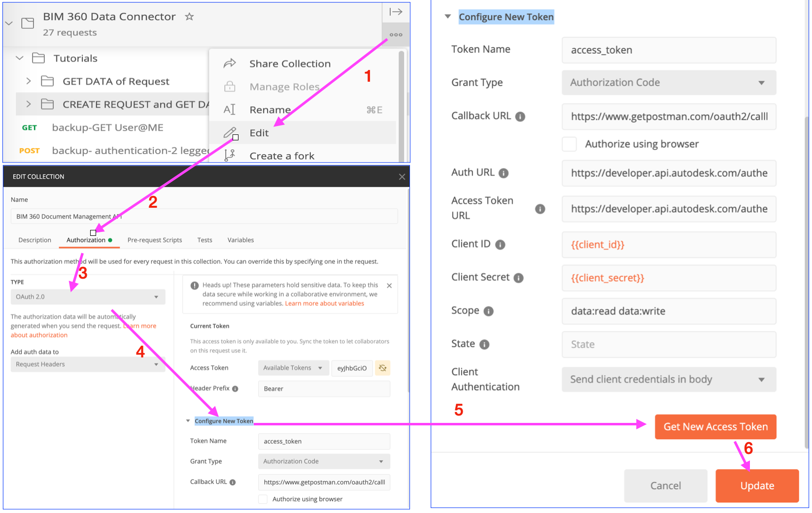Click the Header Prefix Bearer field
The height and width of the screenshot is (513, 812).
(x=324, y=388)
